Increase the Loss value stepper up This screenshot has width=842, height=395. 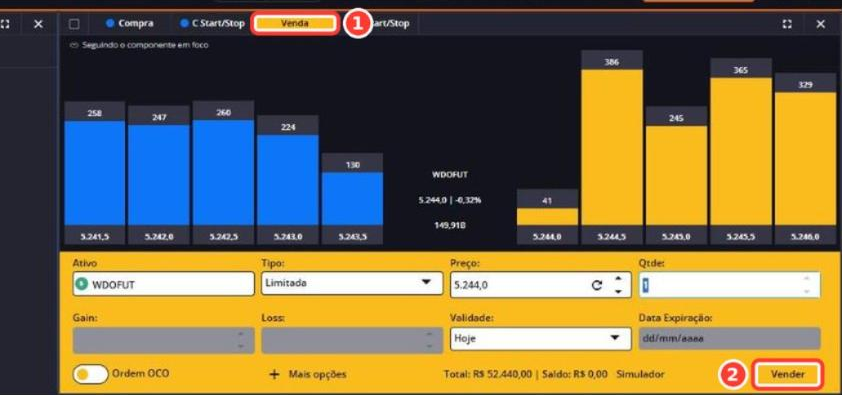(429, 334)
